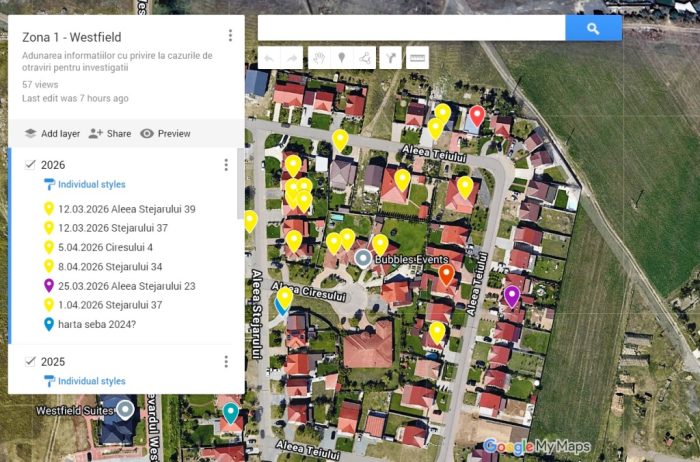
Task: Click the orange marker on the map
Action: click(446, 275)
